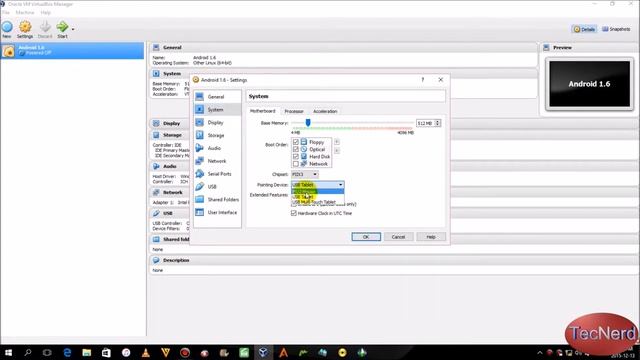Image resolution: width=640 pixels, height=360 pixels.
Task: Open File Explorer from the taskbar
Action: pos(87,353)
